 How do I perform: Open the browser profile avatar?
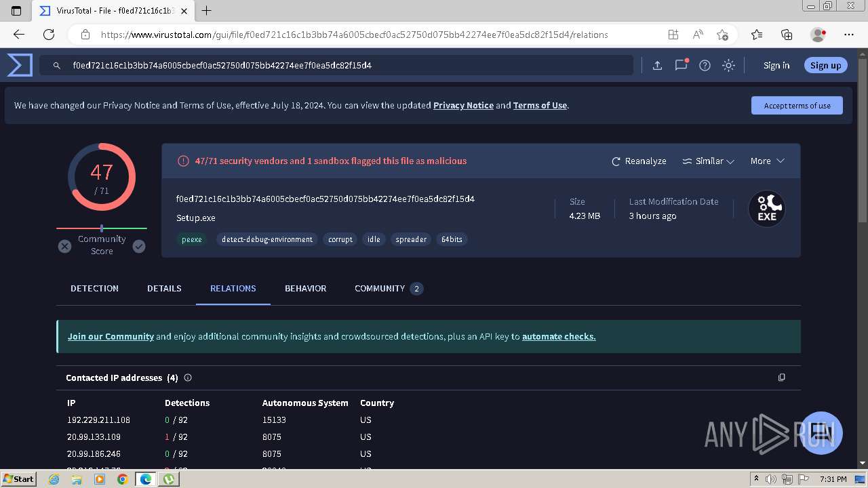coord(818,35)
